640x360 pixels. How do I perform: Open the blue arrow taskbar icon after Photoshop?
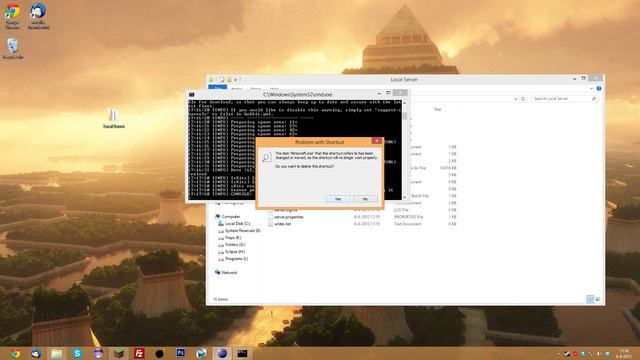[201, 353]
